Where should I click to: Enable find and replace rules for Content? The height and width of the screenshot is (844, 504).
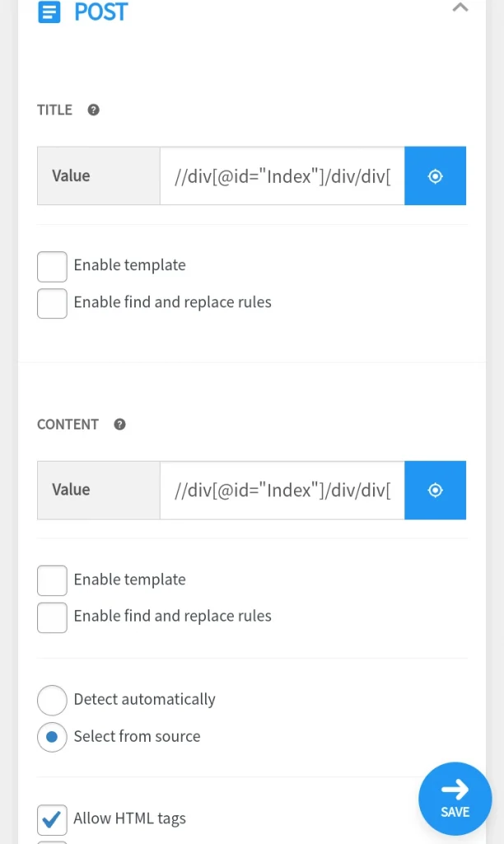pos(52,617)
